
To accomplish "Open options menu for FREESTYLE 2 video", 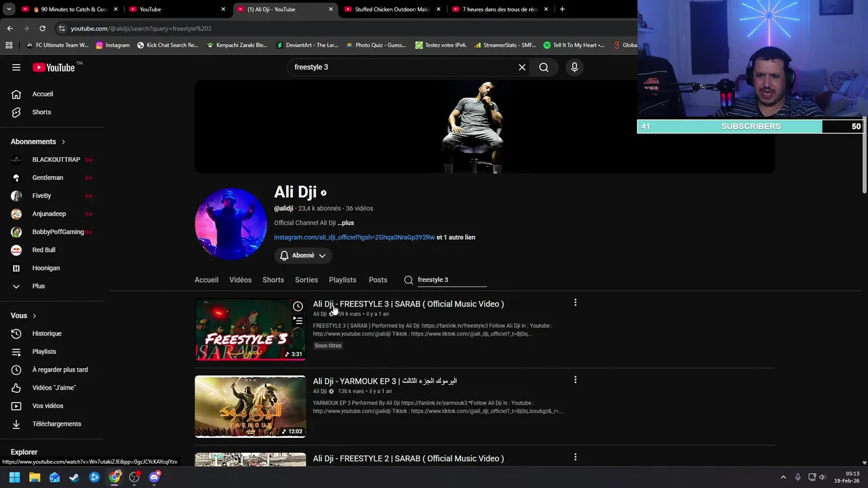I will [x=575, y=457].
